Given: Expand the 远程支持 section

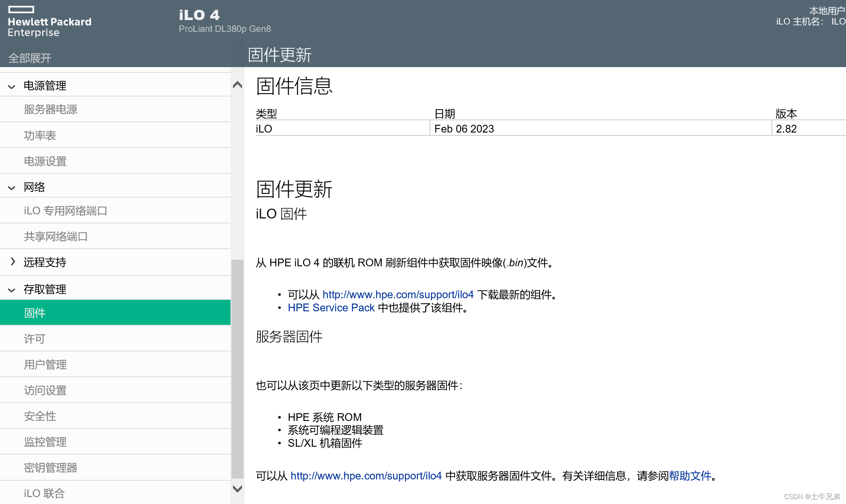Looking at the screenshot, I should coord(45,262).
